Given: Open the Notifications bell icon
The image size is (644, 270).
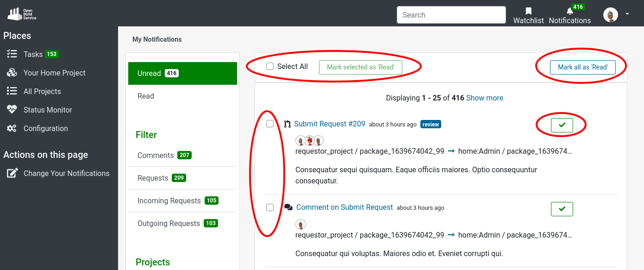Looking at the screenshot, I should pos(569,11).
